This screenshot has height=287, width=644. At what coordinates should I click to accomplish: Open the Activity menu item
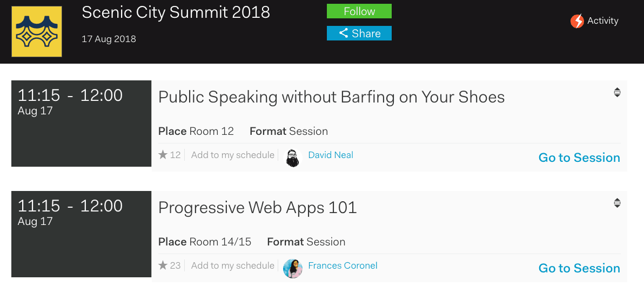pyautogui.click(x=602, y=21)
